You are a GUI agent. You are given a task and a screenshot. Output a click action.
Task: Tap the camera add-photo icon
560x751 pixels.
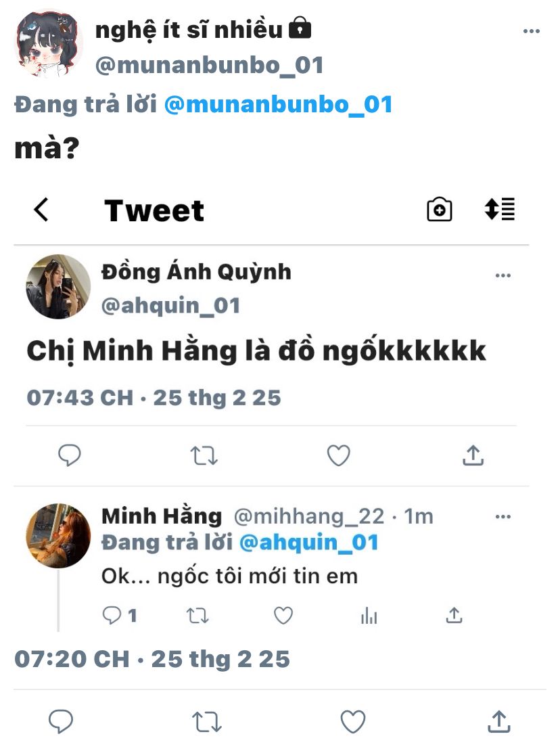point(440,210)
